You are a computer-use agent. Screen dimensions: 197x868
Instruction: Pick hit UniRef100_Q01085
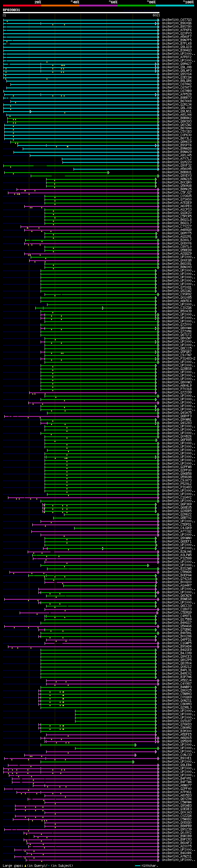pyautogui.click(x=177, y=297)
